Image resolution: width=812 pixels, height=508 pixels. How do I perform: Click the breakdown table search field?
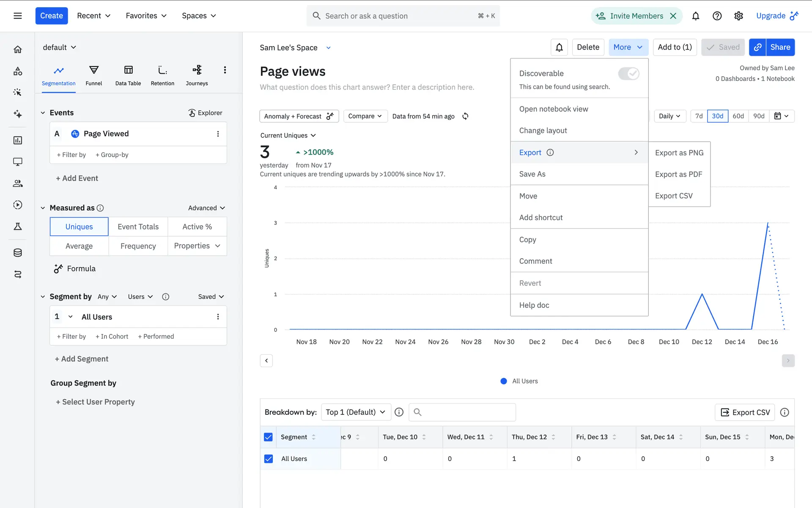tap(462, 412)
